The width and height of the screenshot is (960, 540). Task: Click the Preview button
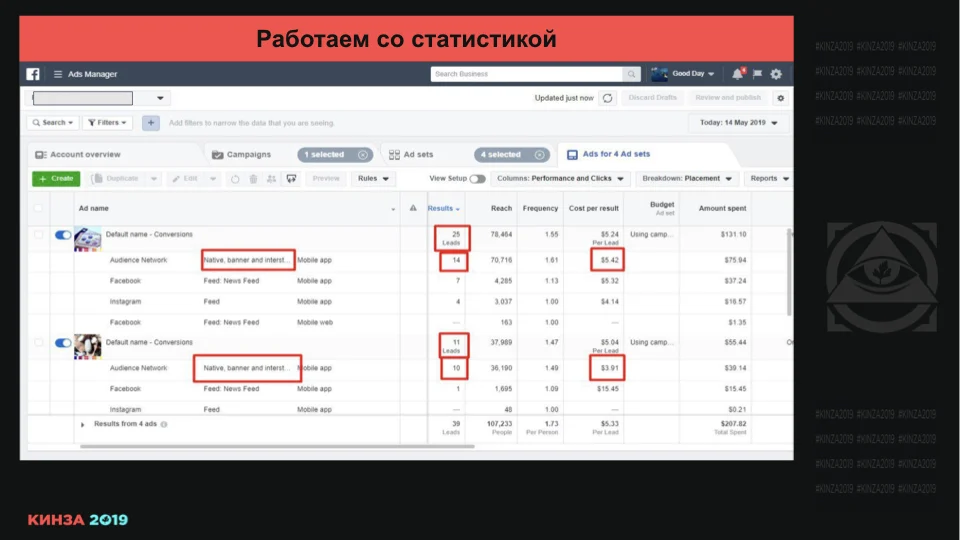tap(326, 179)
